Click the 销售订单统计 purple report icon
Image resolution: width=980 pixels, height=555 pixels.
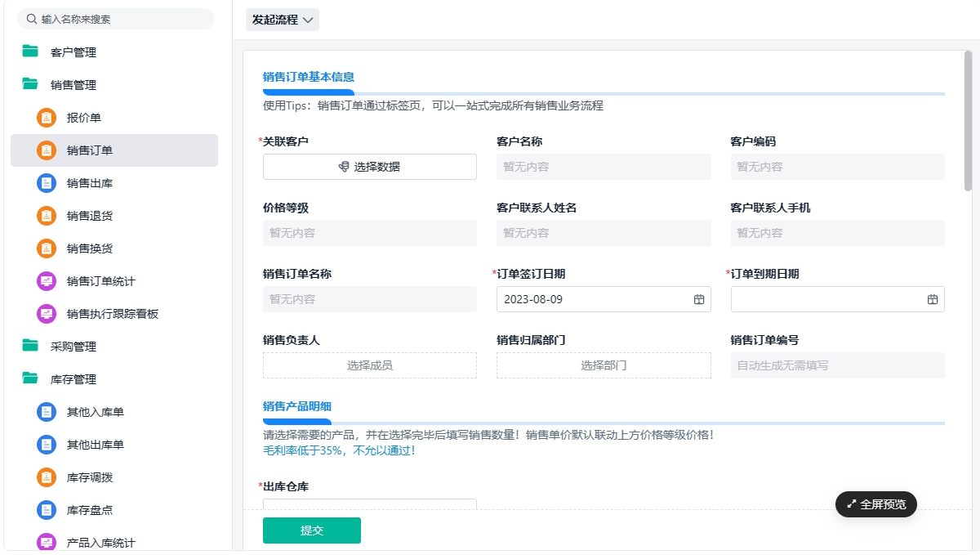[x=47, y=281]
